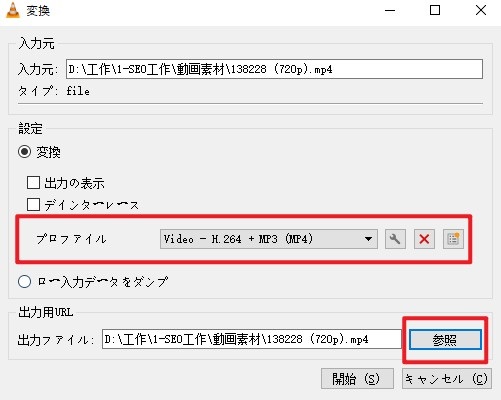
Task: Create a new profile with the list icon
Action: coord(453,239)
